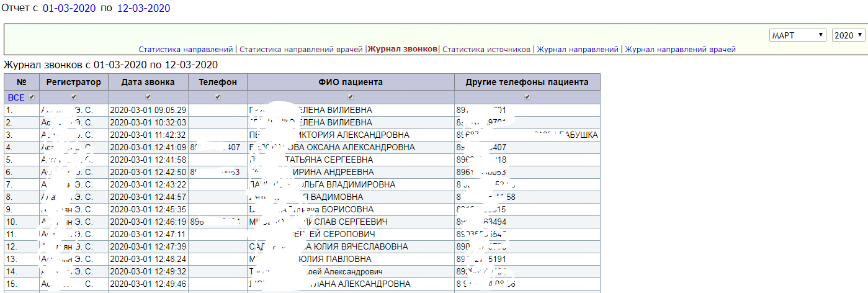
Task: Select the Журнал звонков tab
Action: coord(402,49)
